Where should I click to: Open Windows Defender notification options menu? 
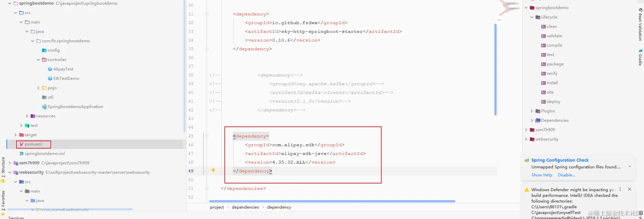point(620,189)
